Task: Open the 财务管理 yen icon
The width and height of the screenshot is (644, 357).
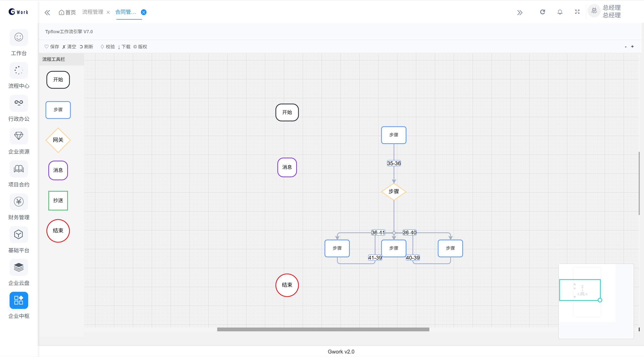Action: pyautogui.click(x=19, y=202)
